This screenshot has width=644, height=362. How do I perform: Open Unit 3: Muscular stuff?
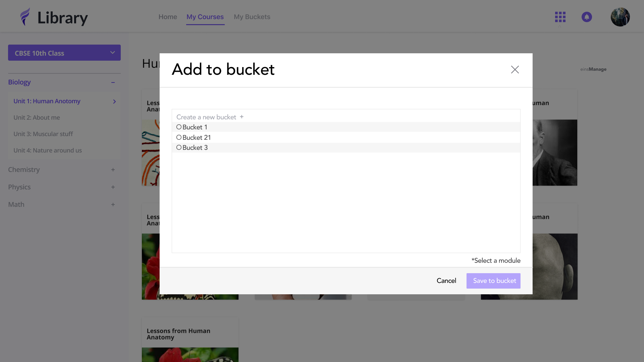point(43,134)
